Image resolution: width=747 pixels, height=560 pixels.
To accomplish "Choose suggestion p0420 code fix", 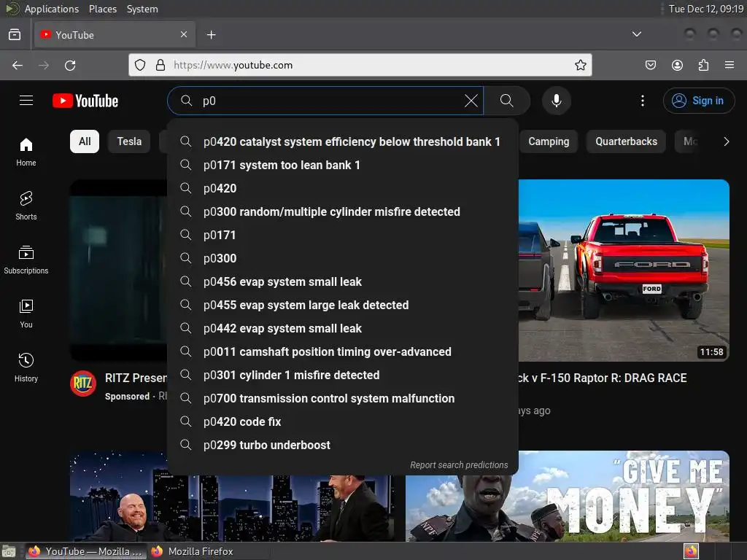I will tap(343, 421).
